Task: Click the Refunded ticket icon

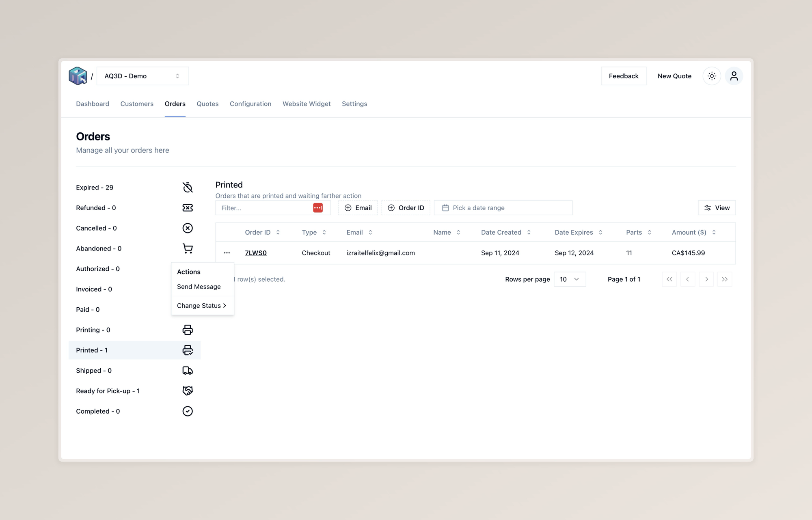Action: pyautogui.click(x=187, y=208)
